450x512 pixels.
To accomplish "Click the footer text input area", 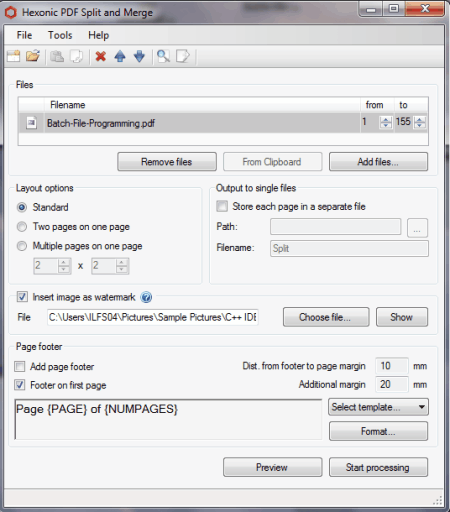I will pos(168,419).
